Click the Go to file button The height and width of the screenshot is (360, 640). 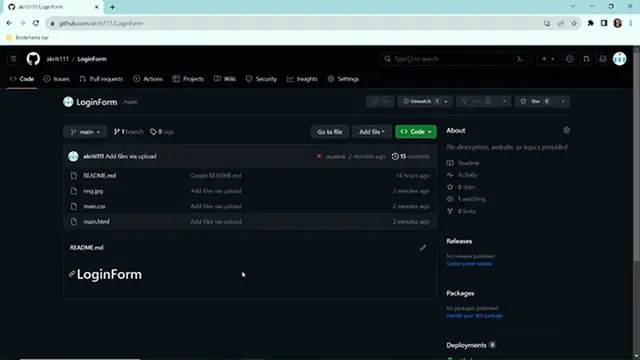point(330,132)
